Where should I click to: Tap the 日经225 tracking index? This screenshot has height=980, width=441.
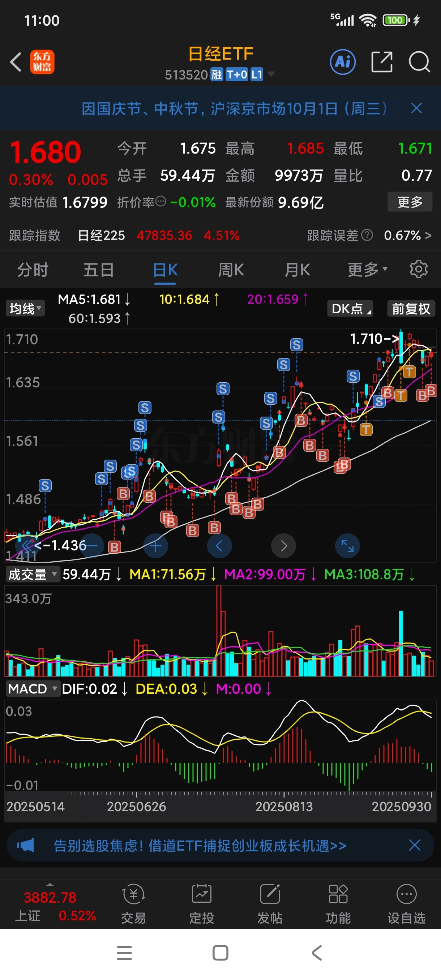point(101,235)
